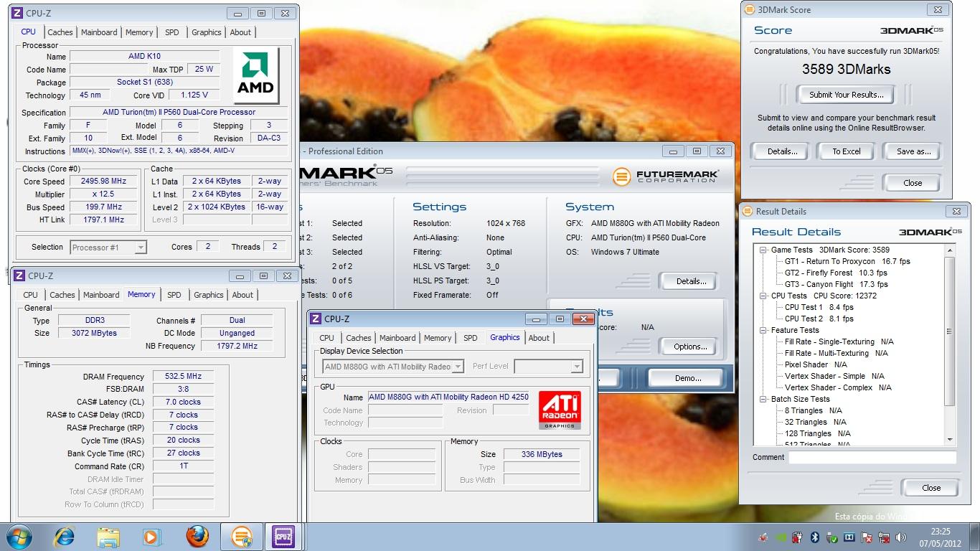Click the Futuremark Corporation logo
The height and width of the screenshot is (551, 980).
pyautogui.click(x=666, y=176)
